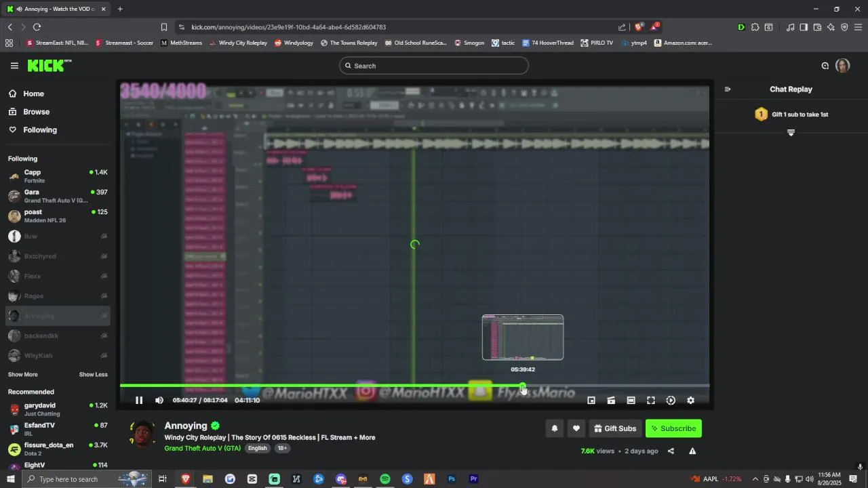Open the recommended fissure_dota_en channel
868x488 pixels.
(58, 449)
